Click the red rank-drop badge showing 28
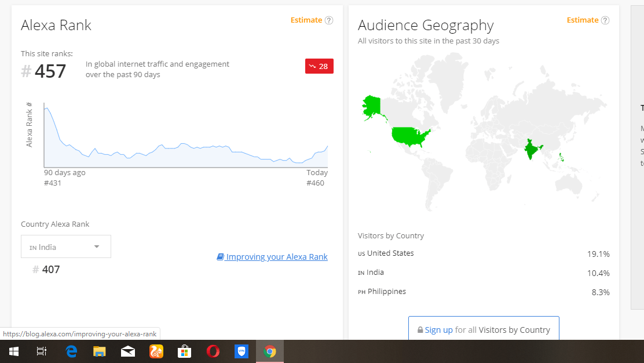The image size is (644, 363). (x=319, y=66)
